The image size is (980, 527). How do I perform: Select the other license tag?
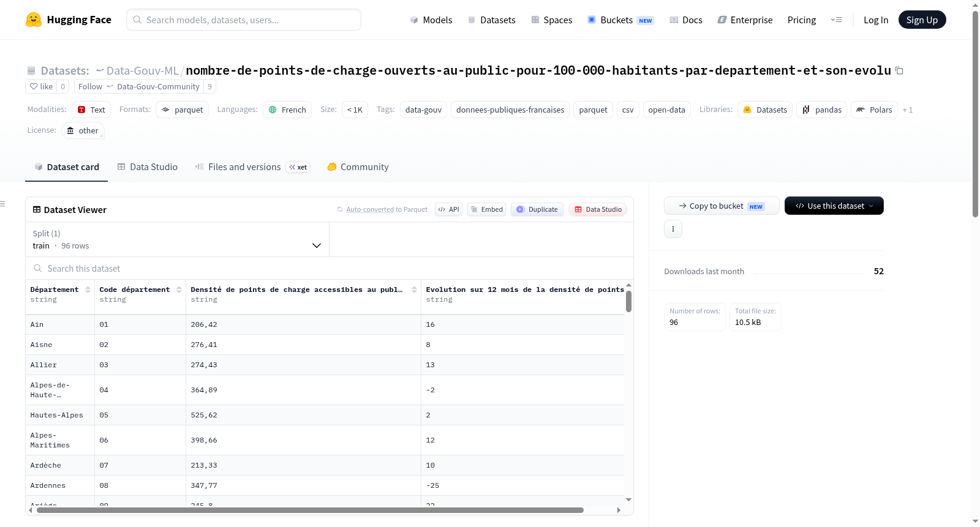coord(82,130)
